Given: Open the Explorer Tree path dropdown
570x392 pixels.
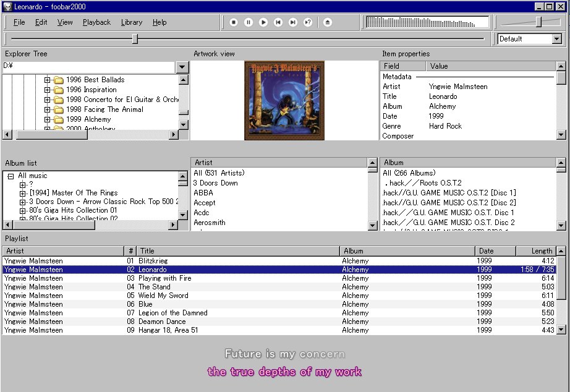Looking at the screenshot, I should (x=182, y=67).
